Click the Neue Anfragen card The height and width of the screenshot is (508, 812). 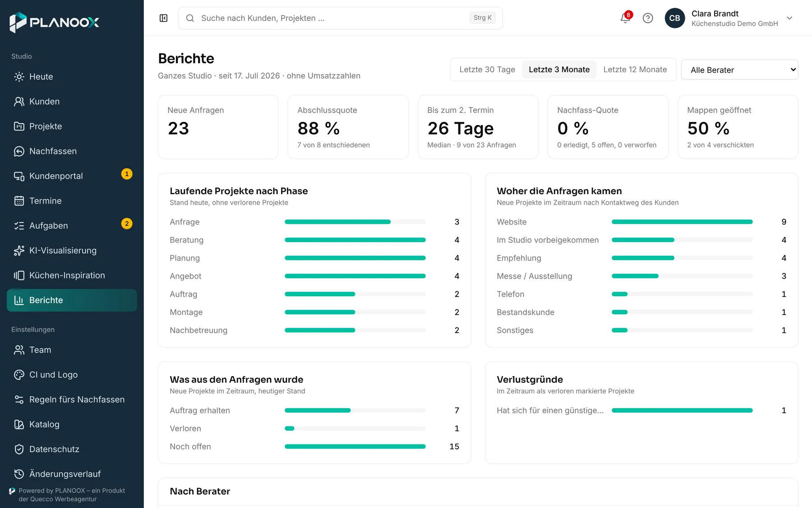coord(218,127)
